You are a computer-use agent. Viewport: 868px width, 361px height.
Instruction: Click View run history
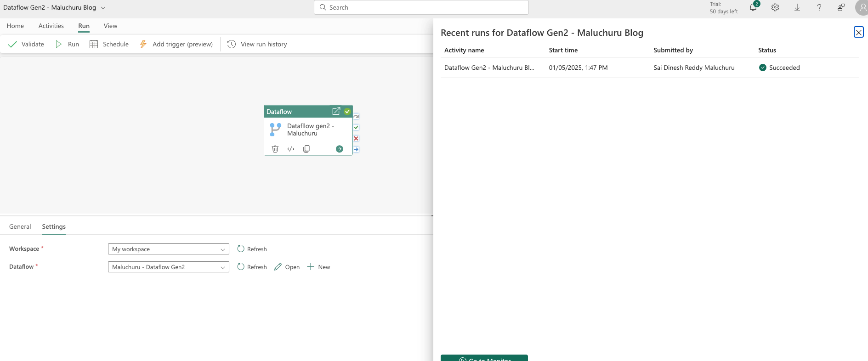click(x=257, y=44)
